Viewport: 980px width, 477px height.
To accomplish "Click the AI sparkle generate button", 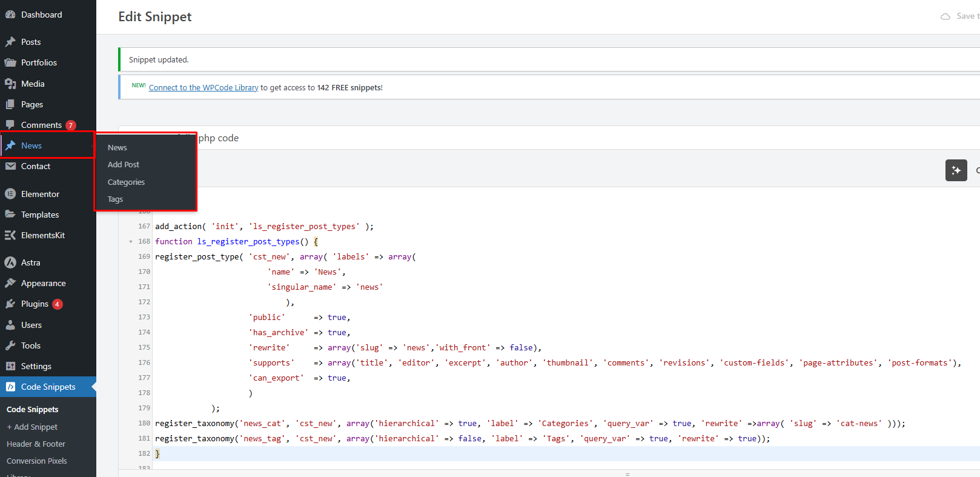I will (x=956, y=170).
